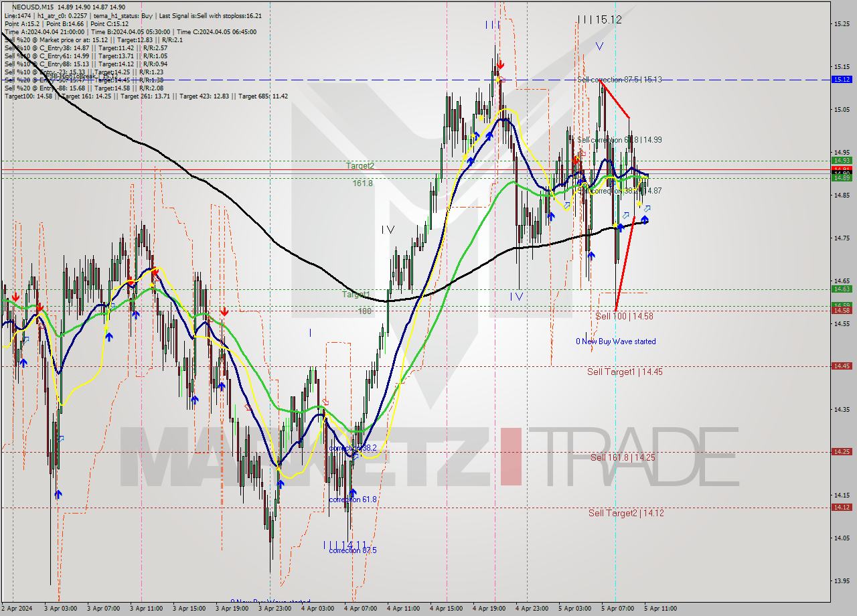Click the '2 Apr 2024' time axis label
Screen dimensions: 857x616
(17, 609)
